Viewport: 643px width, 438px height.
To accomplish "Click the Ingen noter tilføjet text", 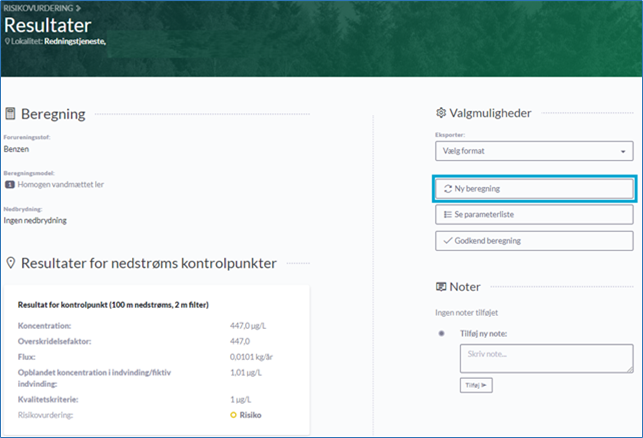I will click(467, 313).
